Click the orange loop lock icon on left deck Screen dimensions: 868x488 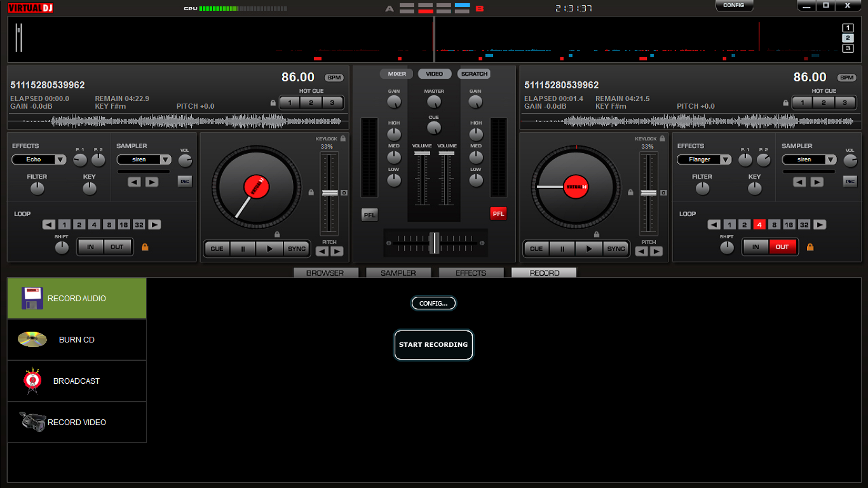pyautogui.click(x=145, y=247)
